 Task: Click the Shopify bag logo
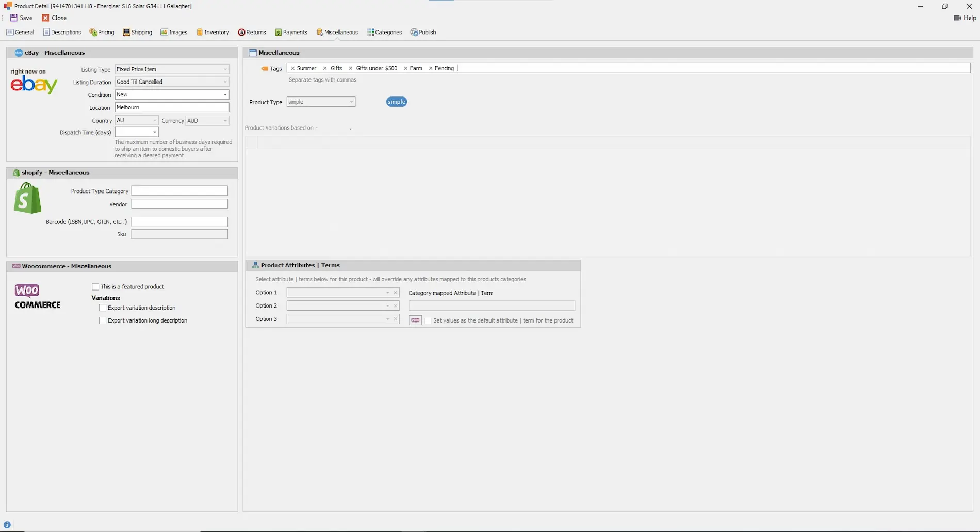tap(27, 198)
